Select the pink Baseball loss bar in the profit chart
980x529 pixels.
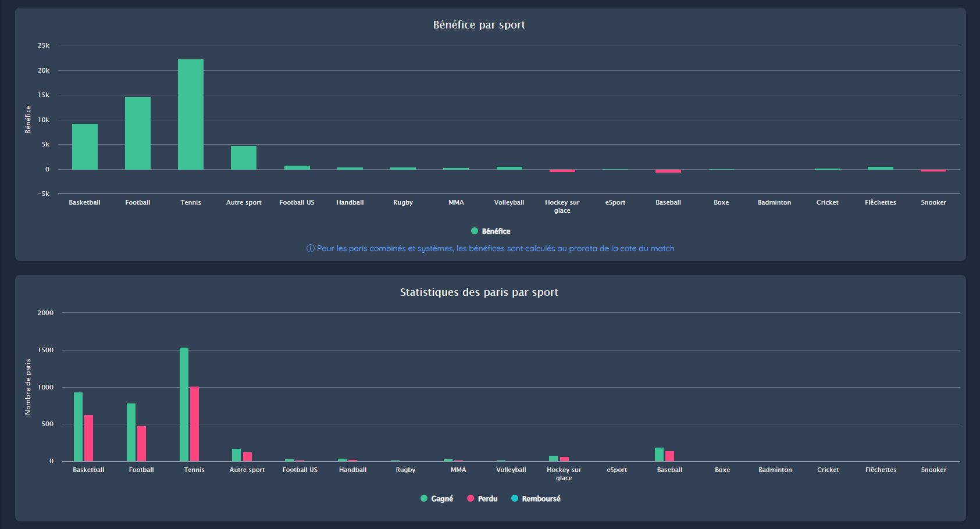(x=668, y=171)
